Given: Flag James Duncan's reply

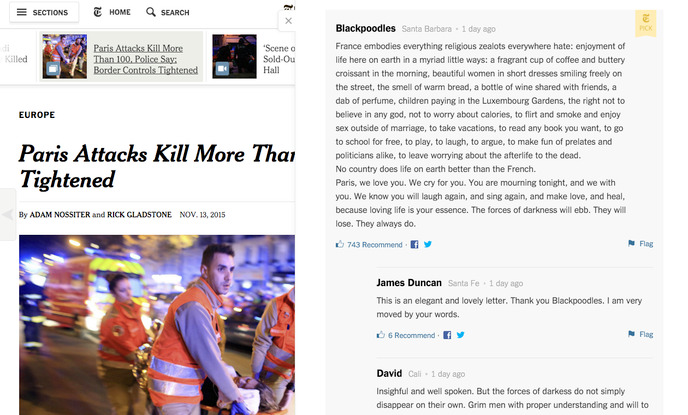Looking at the screenshot, I should click(x=641, y=334).
